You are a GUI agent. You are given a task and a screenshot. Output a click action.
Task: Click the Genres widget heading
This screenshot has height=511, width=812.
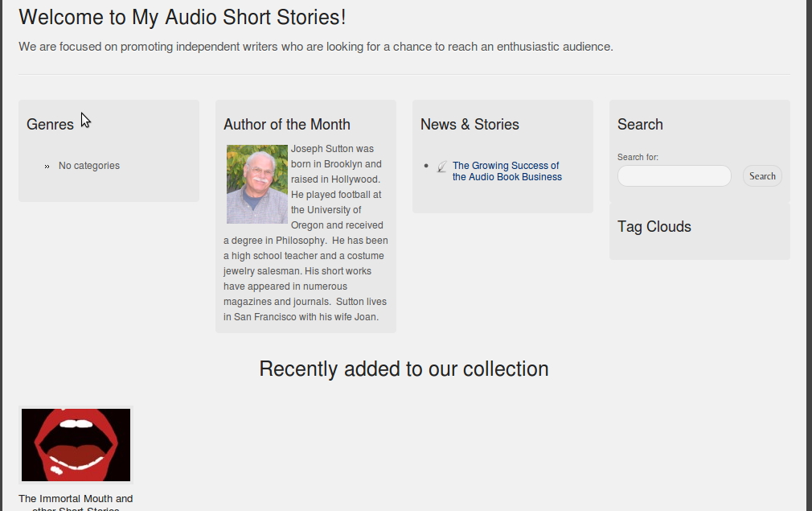coord(50,124)
